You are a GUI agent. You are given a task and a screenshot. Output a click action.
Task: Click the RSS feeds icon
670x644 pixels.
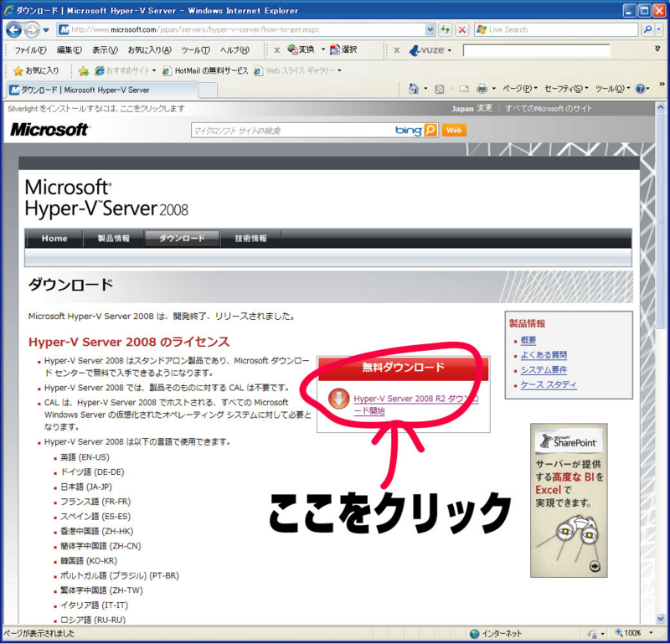point(440,88)
